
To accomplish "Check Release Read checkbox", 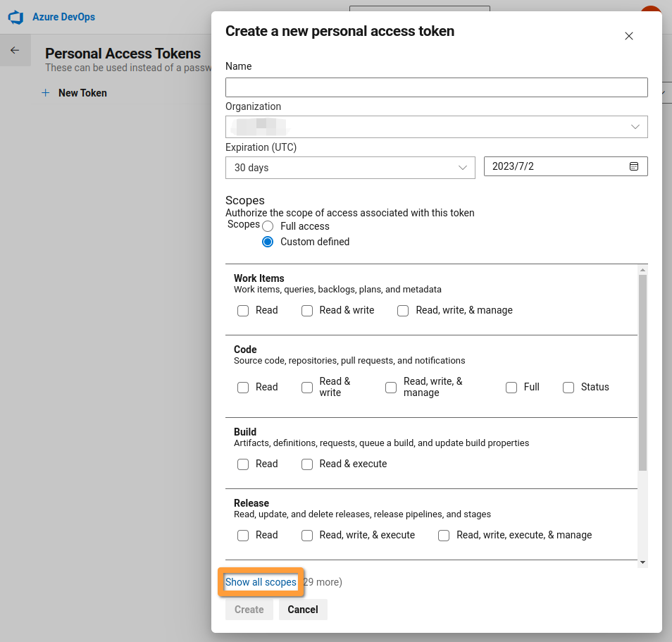I will coord(243,535).
